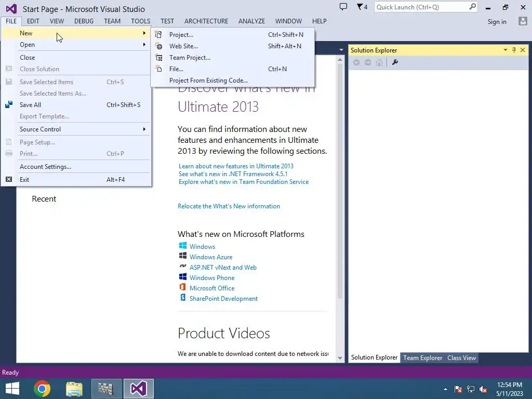Open the TOOLS menu
The height and width of the screenshot is (399, 532).
(x=140, y=21)
